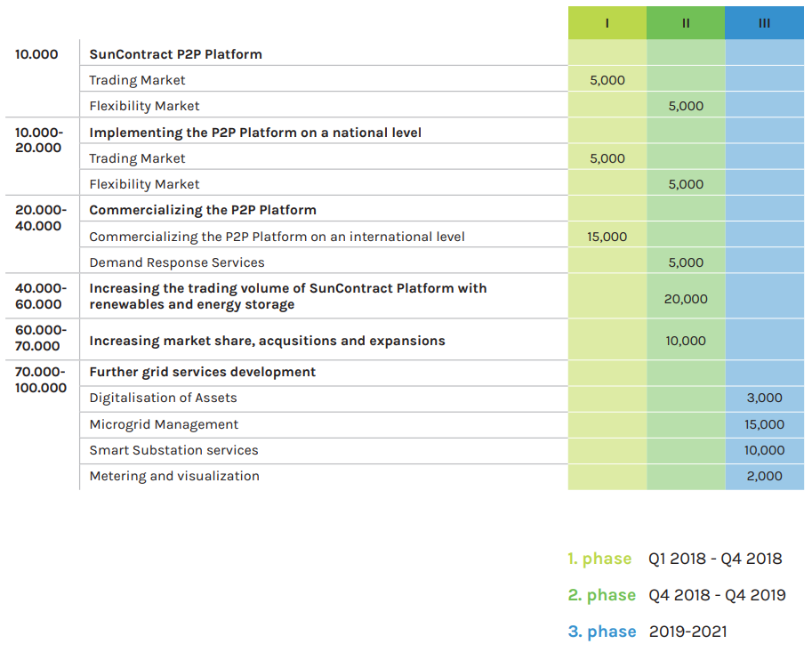Click 'Implementing the P2P Platform on a national level'
This screenshot has width=812, height=652.
tap(255, 133)
